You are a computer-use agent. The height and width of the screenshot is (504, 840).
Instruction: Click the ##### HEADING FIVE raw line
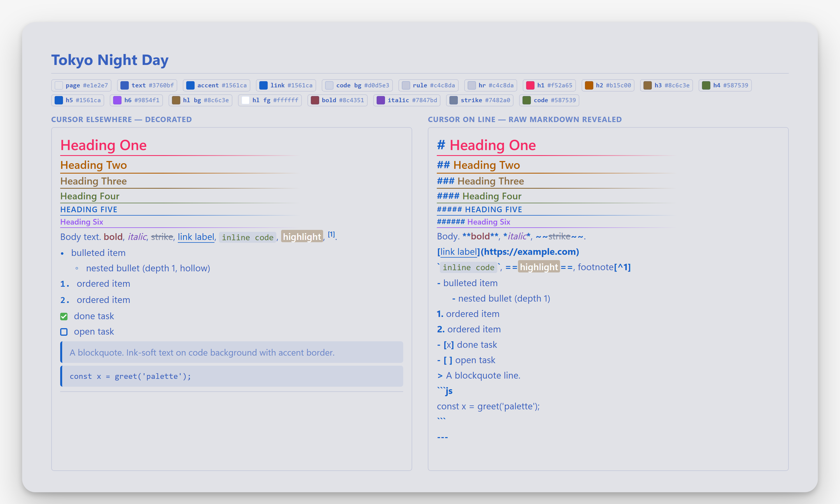point(480,209)
